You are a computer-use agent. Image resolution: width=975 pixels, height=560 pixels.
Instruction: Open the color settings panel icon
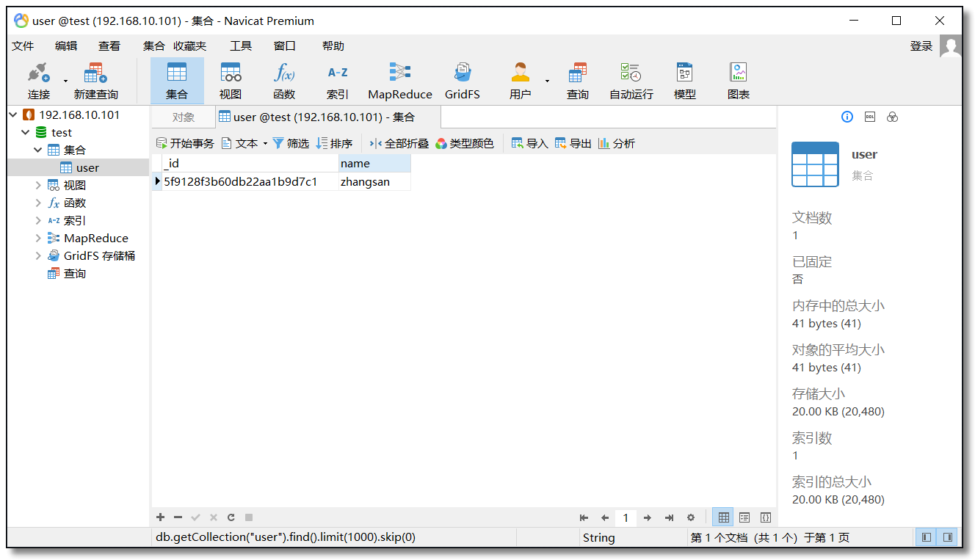[893, 117]
